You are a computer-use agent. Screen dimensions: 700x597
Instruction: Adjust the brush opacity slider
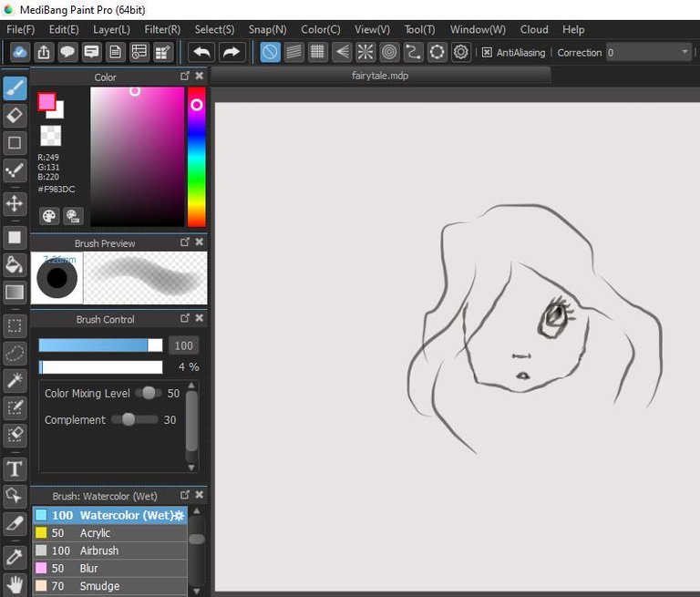coord(100,367)
